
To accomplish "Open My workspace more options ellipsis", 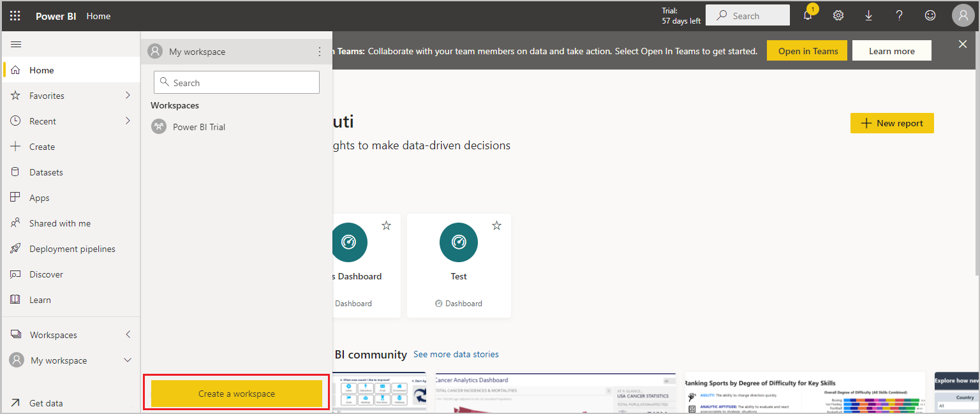I will coord(320,52).
